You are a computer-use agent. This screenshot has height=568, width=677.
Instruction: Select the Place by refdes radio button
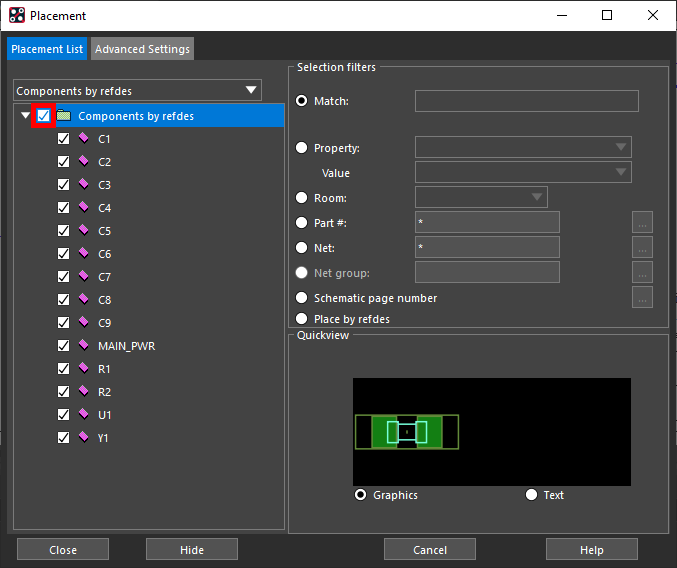[301, 319]
